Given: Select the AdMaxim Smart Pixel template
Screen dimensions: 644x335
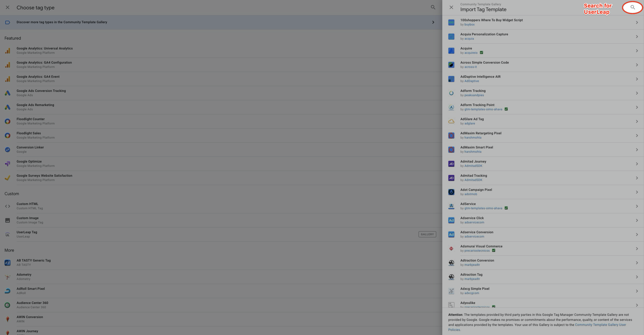Looking at the screenshot, I should (543, 150).
